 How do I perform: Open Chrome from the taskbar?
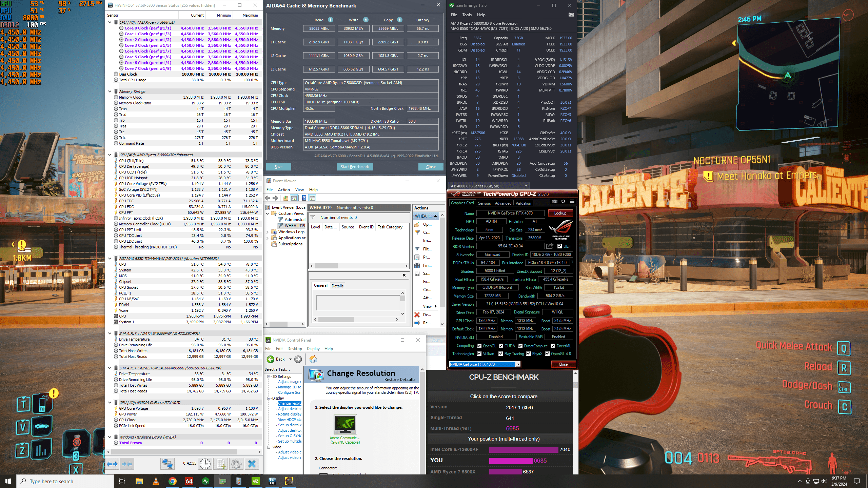tap(173, 481)
